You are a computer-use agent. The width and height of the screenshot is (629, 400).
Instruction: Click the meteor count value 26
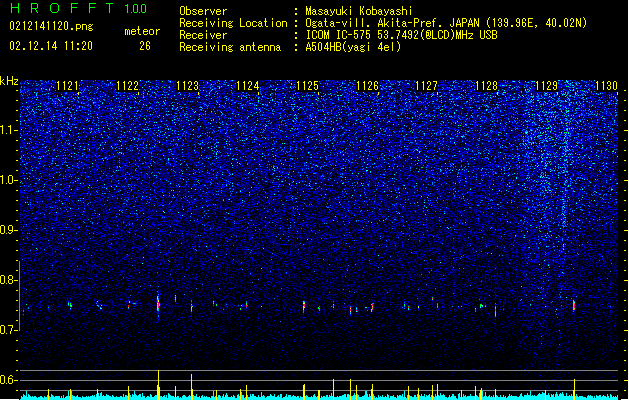pyautogui.click(x=145, y=46)
